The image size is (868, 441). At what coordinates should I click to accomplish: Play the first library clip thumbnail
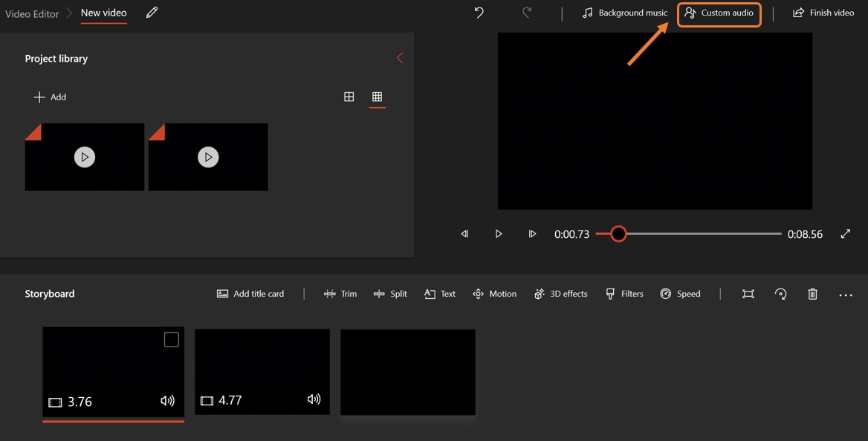pos(85,158)
